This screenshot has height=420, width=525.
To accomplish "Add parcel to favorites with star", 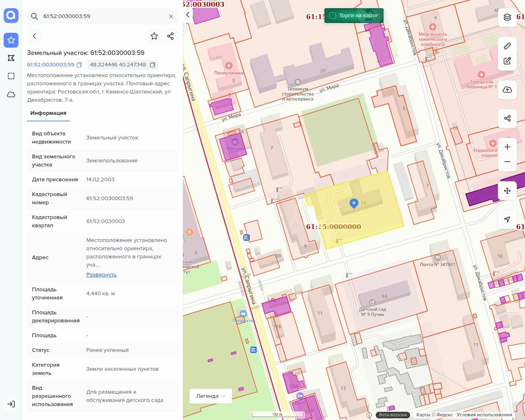I will [x=154, y=36].
